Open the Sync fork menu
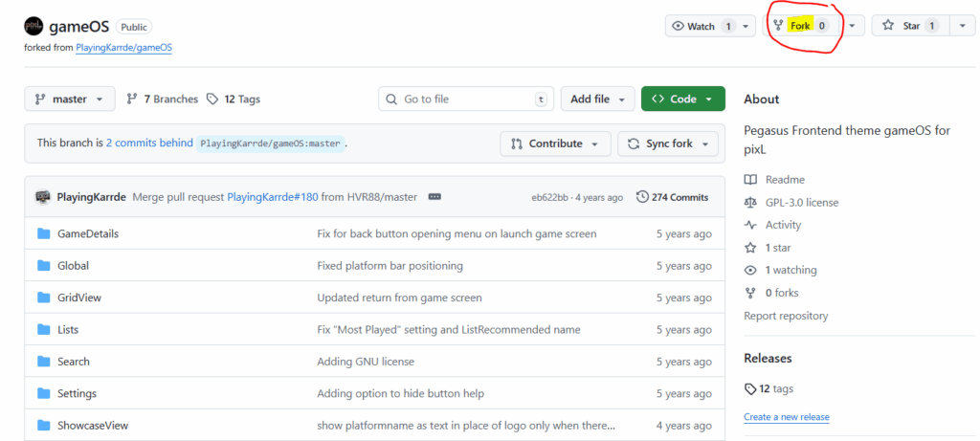The height and width of the screenshot is (441, 980). click(668, 143)
